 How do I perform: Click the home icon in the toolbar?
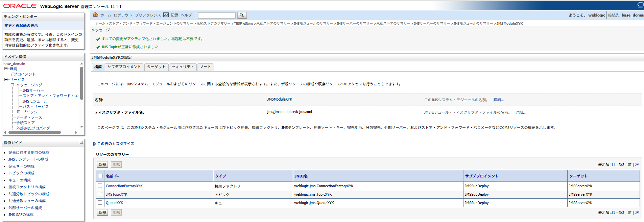(x=95, y=15)
